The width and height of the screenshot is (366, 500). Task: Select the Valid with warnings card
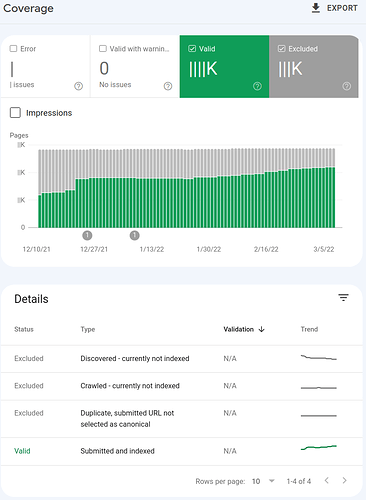click(x=135, y=66)
